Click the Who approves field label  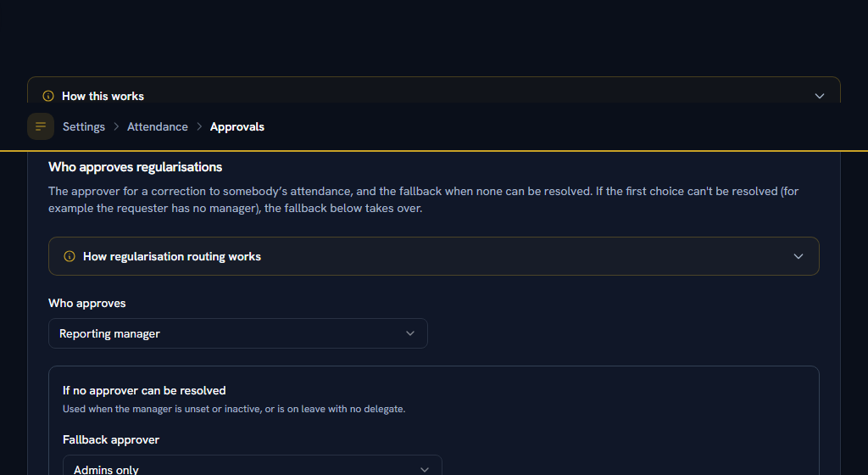coord(87,304)
